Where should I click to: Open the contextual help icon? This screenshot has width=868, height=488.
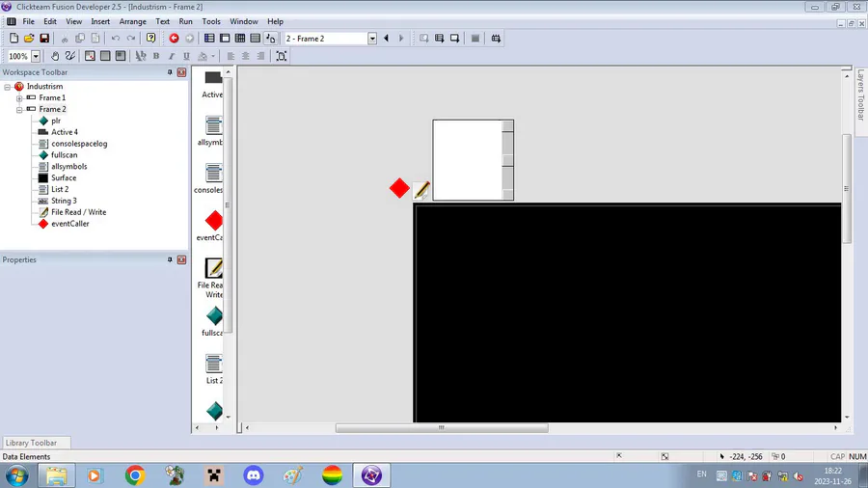[150, 39]
